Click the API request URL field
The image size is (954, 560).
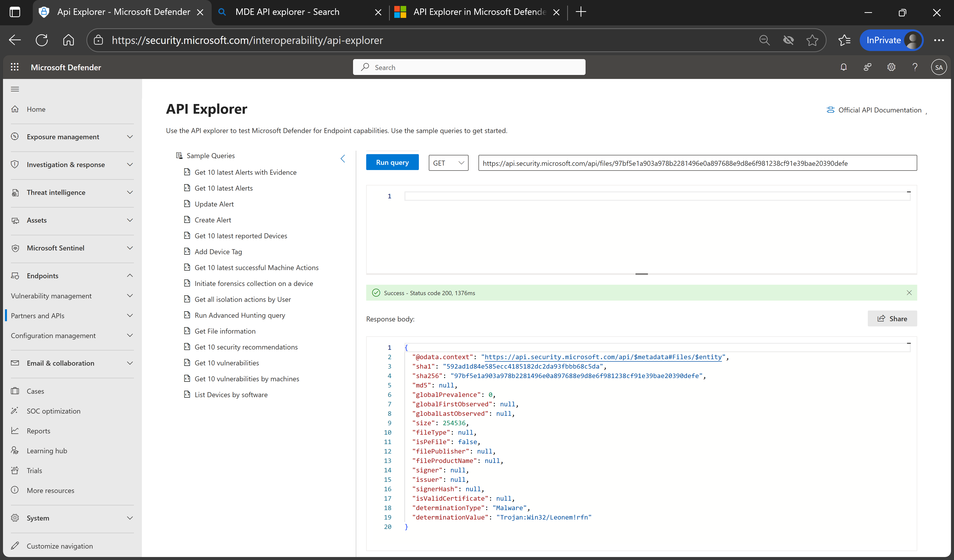pos(697,163)
